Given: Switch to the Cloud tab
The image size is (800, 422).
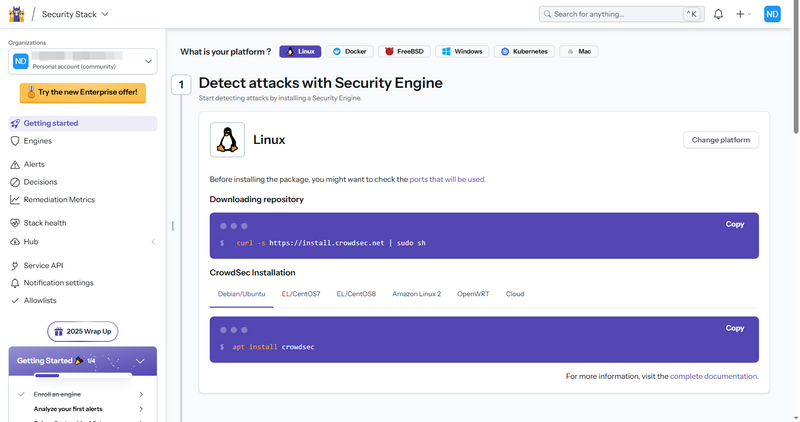Looking at the screenshot, I should [x=515, y=294].
